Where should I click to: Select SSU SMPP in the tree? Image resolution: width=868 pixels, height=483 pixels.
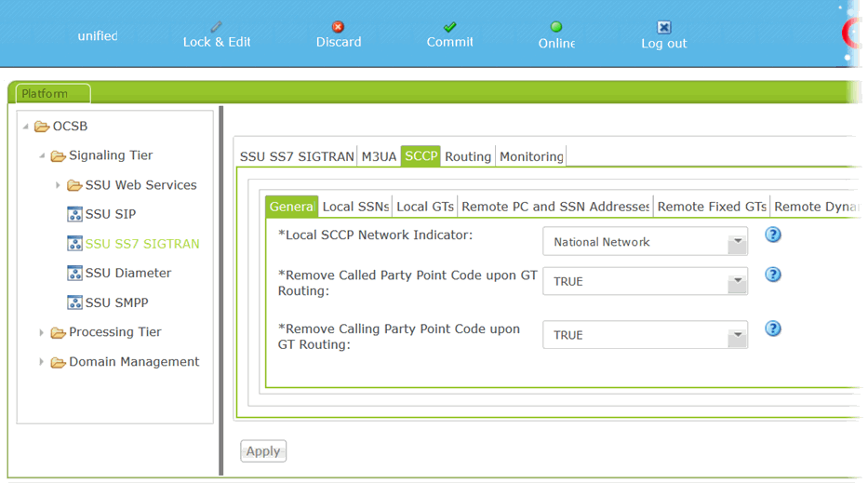[117, 302]
